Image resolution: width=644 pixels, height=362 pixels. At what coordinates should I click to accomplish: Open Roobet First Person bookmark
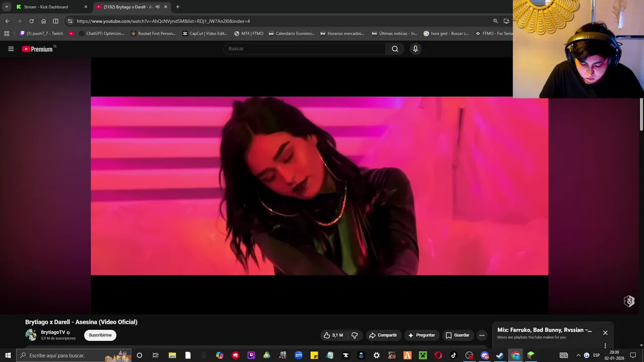153,34
